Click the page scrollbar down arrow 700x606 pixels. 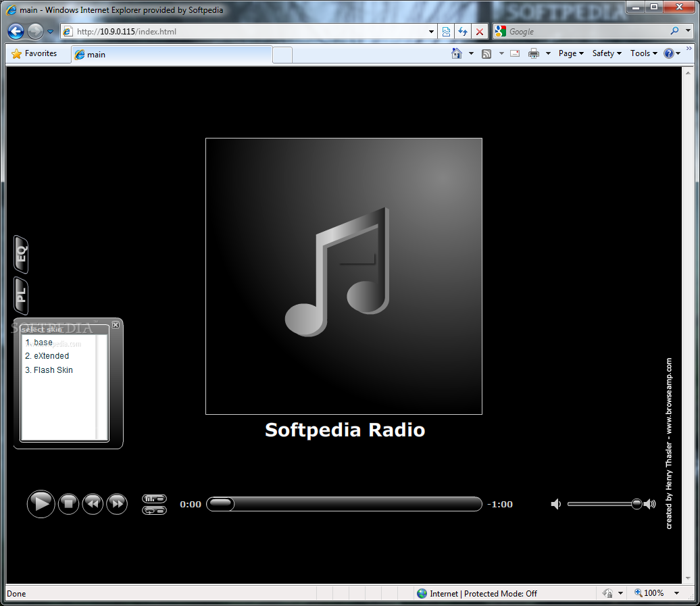point(688,578)
